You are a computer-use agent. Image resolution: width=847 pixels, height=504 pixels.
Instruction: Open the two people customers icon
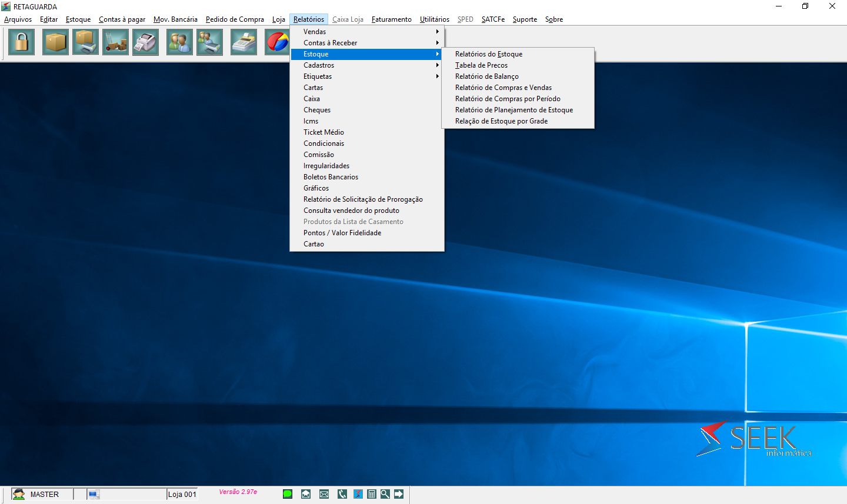tap(179, 42)
